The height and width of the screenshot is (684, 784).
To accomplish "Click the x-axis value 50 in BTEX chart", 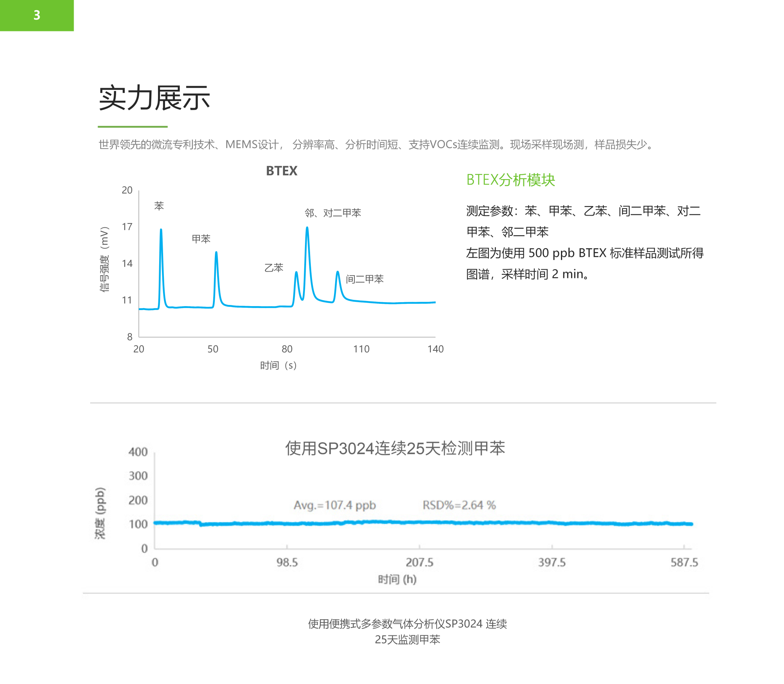I will [x=213, y=349].
